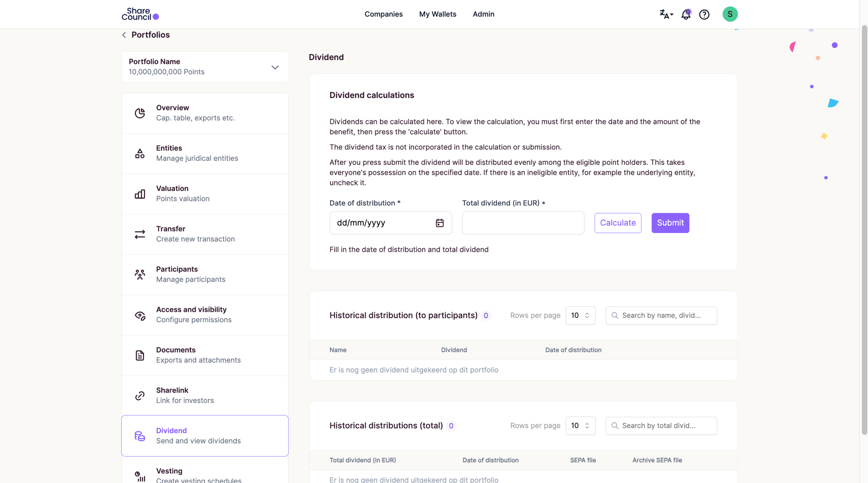
Task: Open the rows per page dropdown for historical distributions
Action: pos(580,315)
